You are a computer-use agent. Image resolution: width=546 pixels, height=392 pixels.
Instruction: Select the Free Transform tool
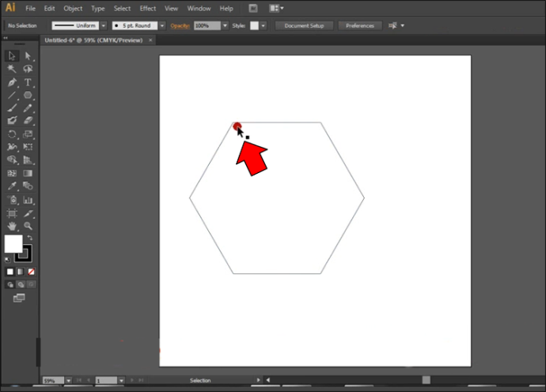[28, 147]
